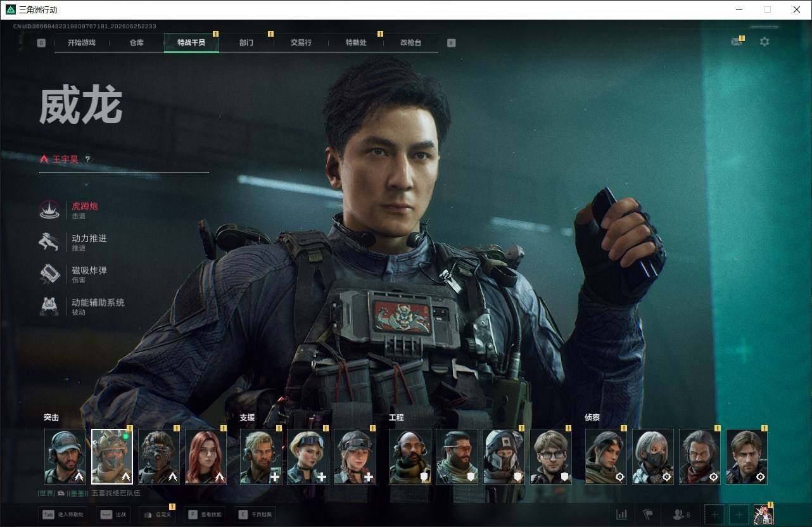
Task: Select the red-scarf bearded operator under 侦察
Action: tap(700, 457)
